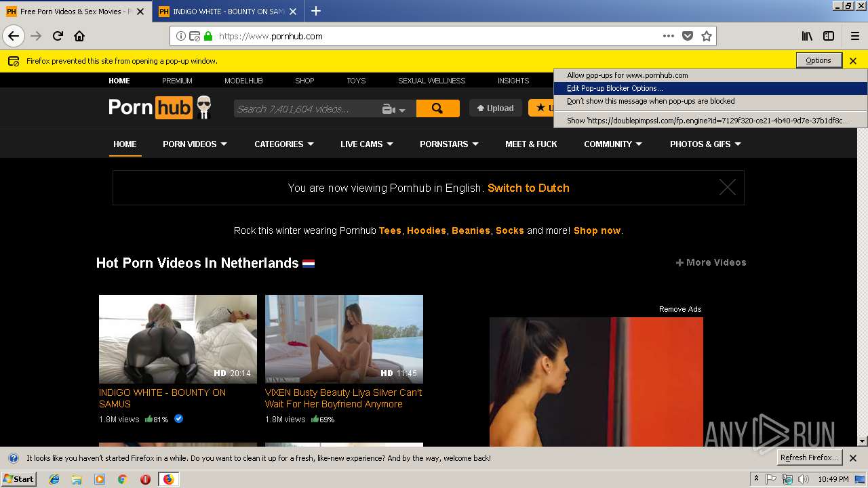This screenshot has width=868, height=488.
Task: Click the Shop now link
Action: click(x=597, y=230)
